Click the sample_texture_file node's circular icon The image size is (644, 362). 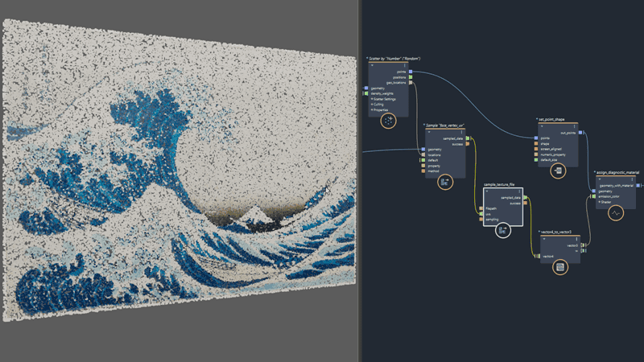click(503, 231)
